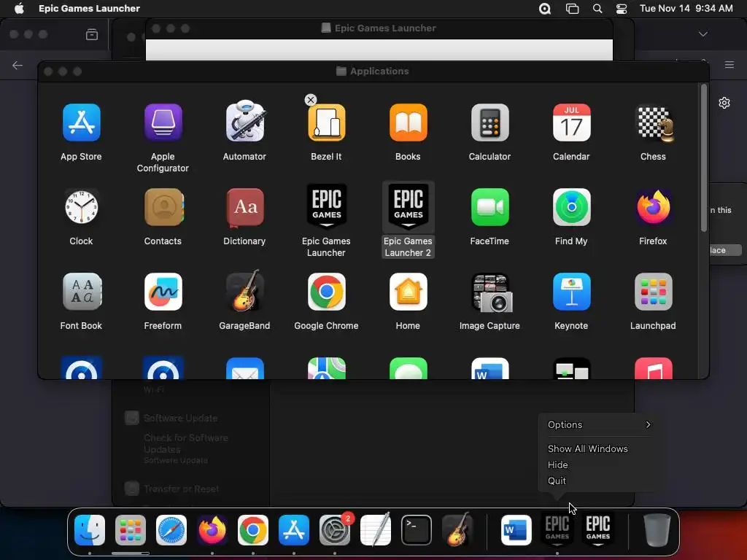Viewport: 747px width, 560px height.
Task: Open the hamburger menu in background window
Action: click(729, 65)
